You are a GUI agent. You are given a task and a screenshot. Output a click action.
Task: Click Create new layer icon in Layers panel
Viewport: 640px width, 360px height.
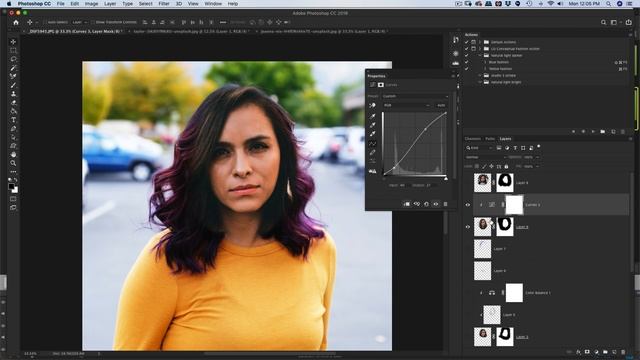614,352
